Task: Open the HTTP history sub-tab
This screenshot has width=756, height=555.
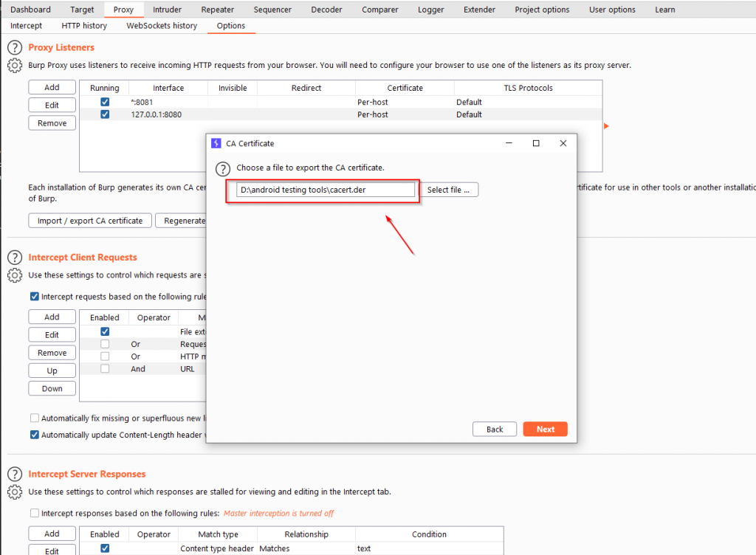Action: [x=84, y=26]
